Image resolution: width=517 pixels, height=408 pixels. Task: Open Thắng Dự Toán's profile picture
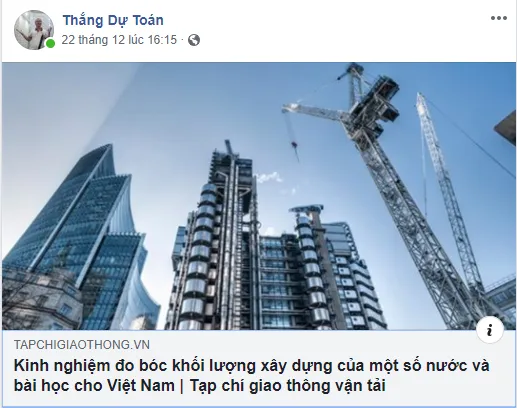pos(34,30)
